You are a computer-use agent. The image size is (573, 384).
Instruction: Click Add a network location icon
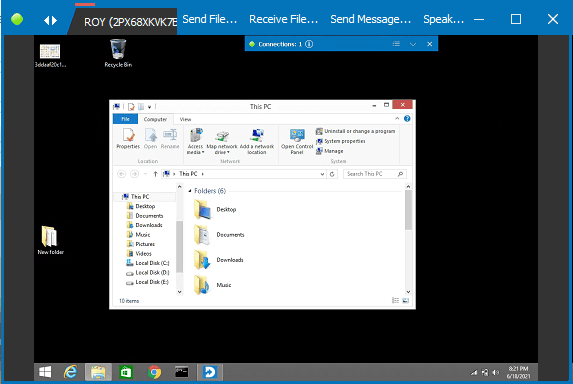tap(257, 141)
